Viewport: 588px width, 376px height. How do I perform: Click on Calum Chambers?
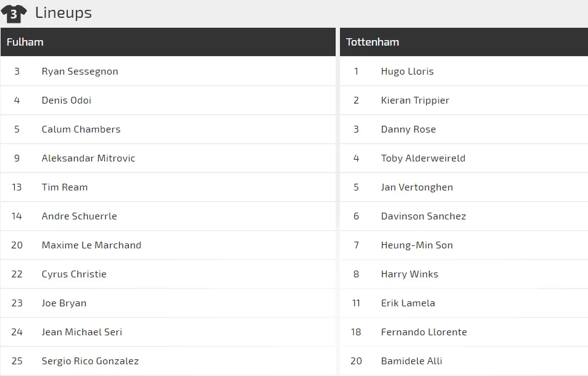pos(81,129)
